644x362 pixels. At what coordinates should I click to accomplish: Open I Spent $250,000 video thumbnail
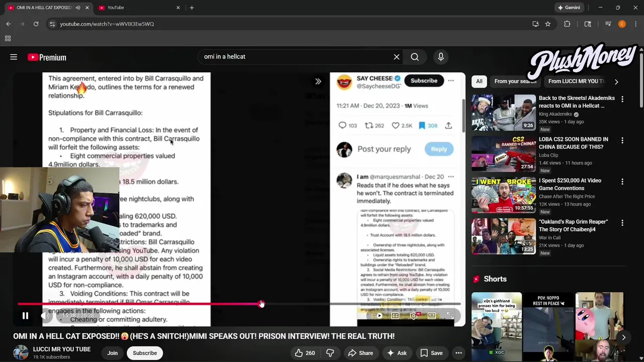[x=504, y=196]
